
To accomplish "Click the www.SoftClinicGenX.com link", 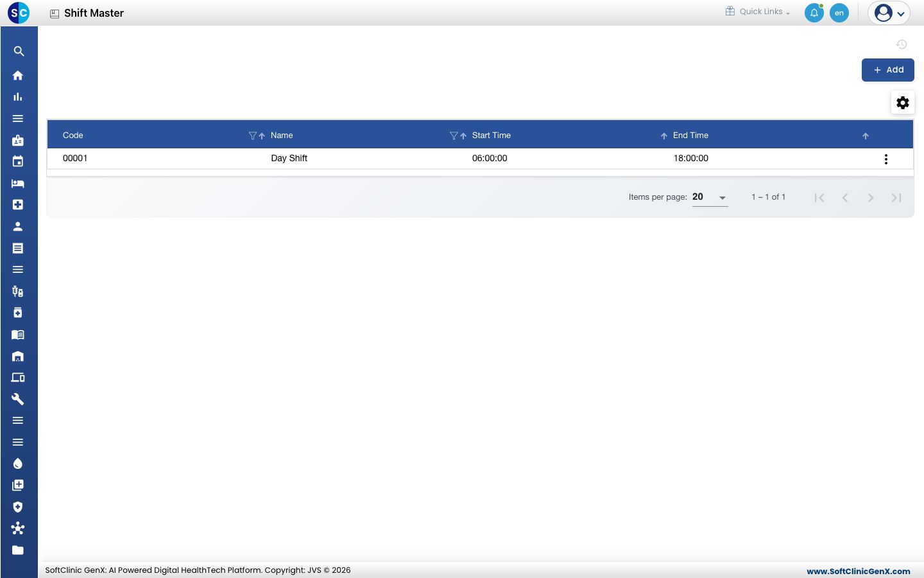I will coord(859,571).
